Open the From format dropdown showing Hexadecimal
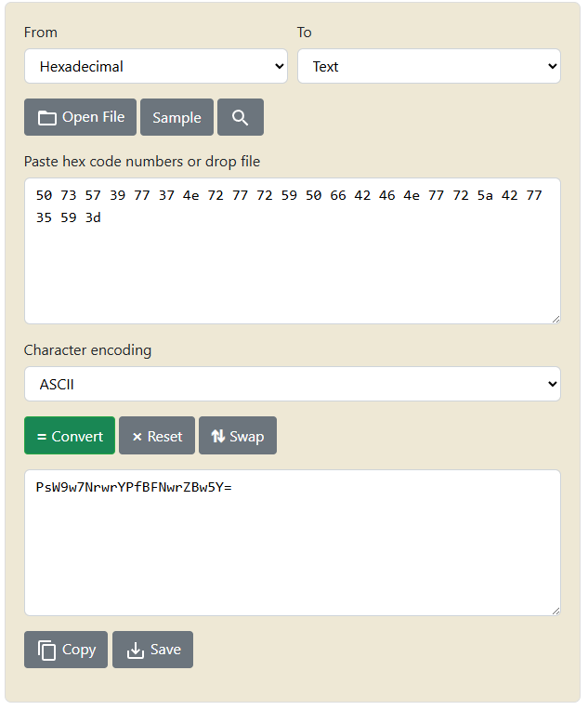The image size is (588, 710). (x=156, y=67)
